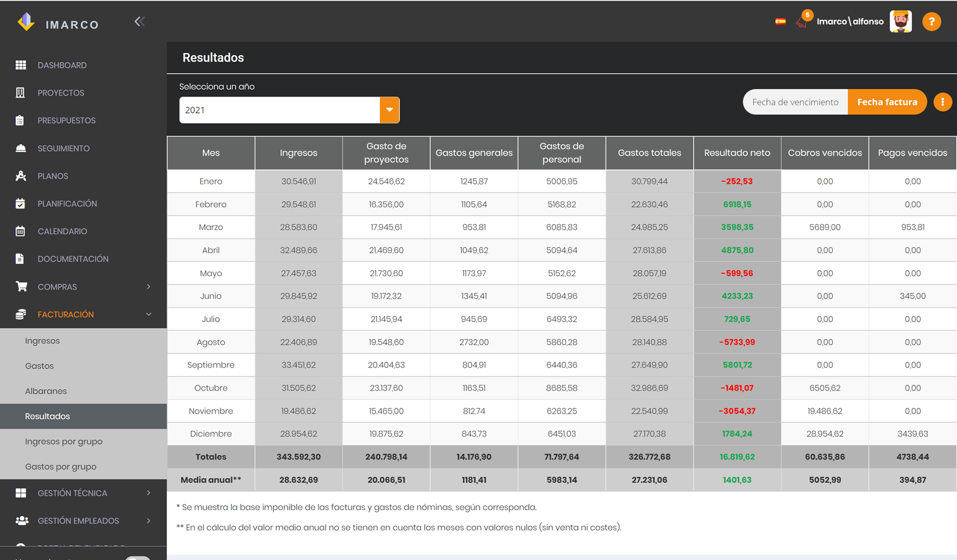Open the Dashboard grid icon
Image resolution: width=957 pixels, height=560 pixels.
point(21,65)
